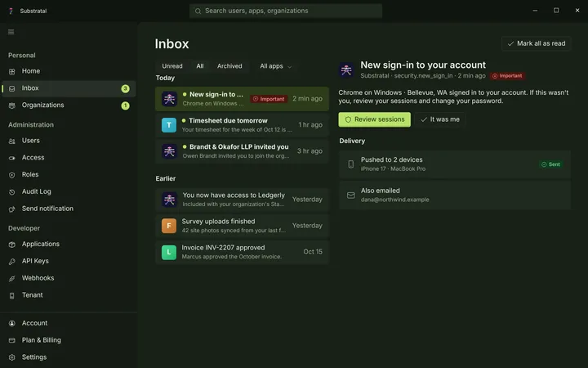Click the phone icon beside Pushed to 2 devices
588x368 pixels.
coord(350,164)
